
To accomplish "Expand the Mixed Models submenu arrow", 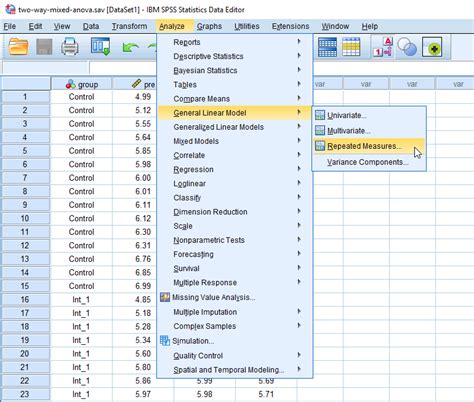I will [299, 140].
